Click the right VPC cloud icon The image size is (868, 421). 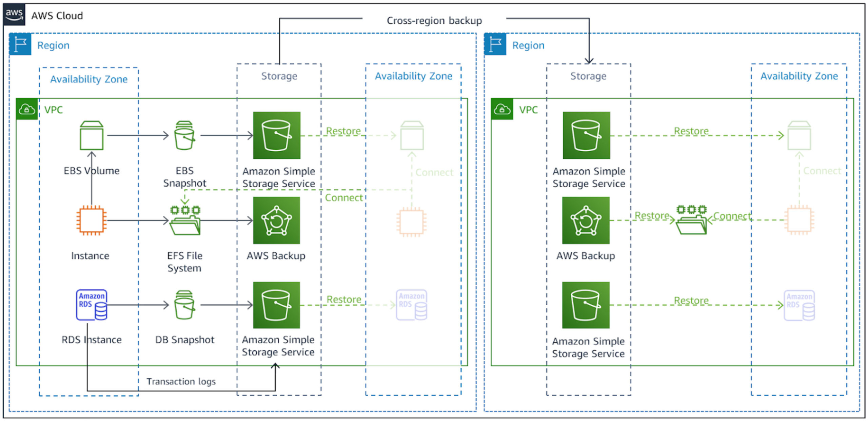click(x=502, y=109)
